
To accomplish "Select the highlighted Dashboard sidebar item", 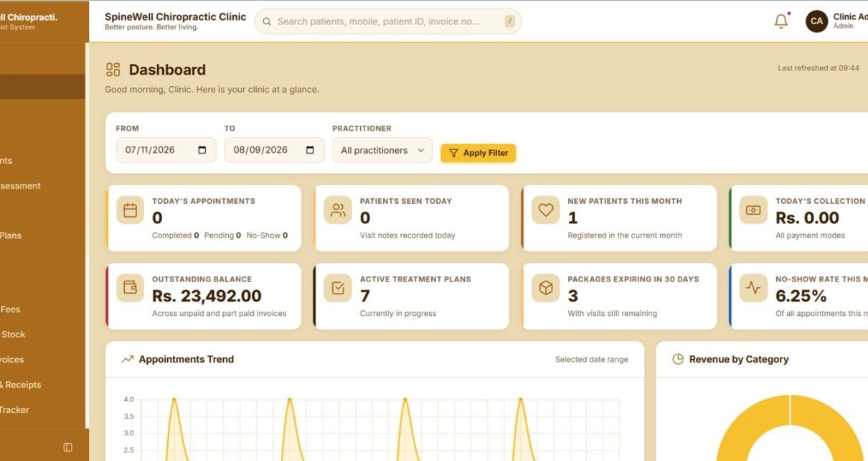I will [x=42, y=87].
